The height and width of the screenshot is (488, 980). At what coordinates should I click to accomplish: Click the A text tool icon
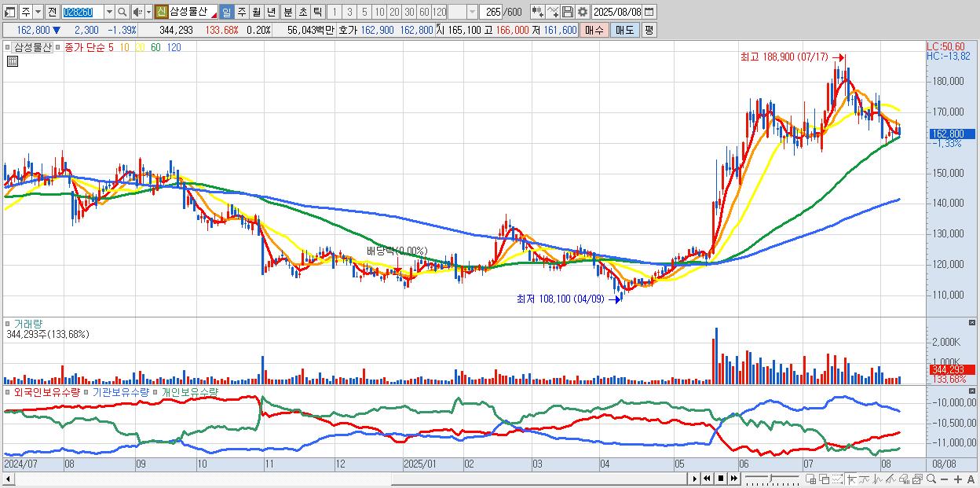coord(971,479)
